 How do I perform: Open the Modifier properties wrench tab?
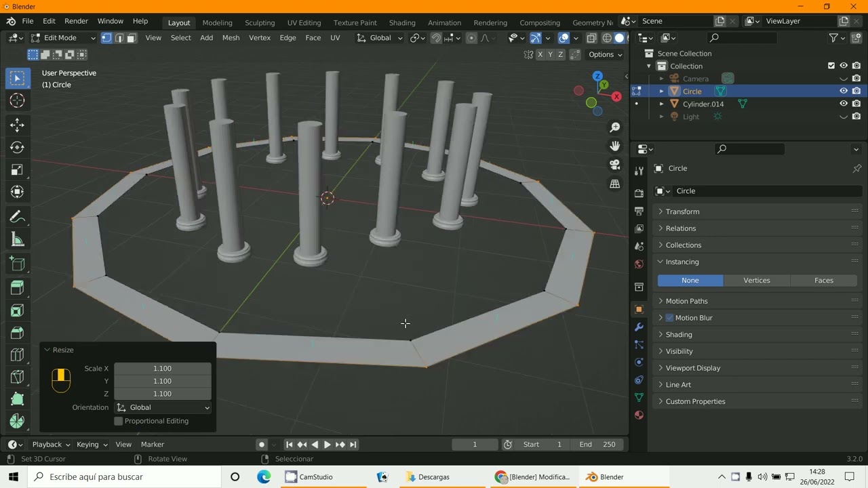coord(639,327)
